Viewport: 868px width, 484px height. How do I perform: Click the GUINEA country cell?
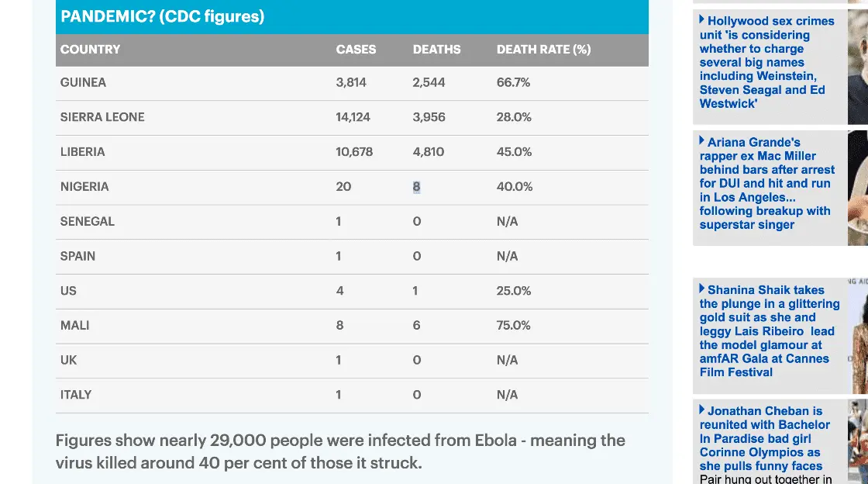click(83, 82)
